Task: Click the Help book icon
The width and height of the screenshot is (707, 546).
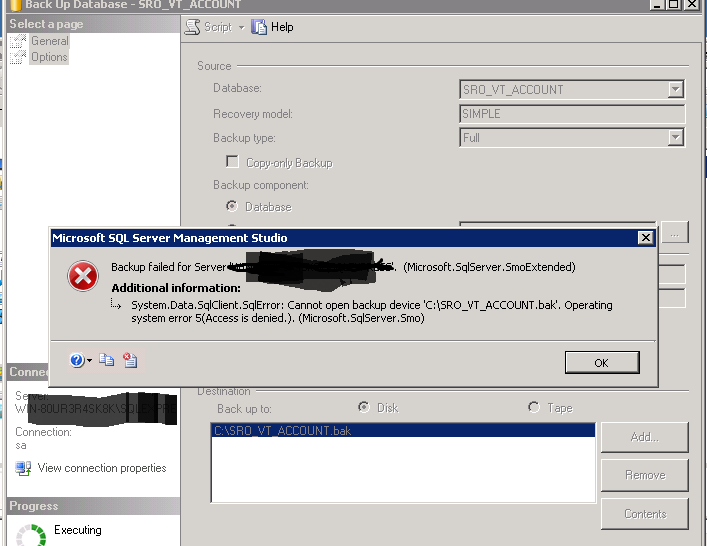Action: [259, 27]
